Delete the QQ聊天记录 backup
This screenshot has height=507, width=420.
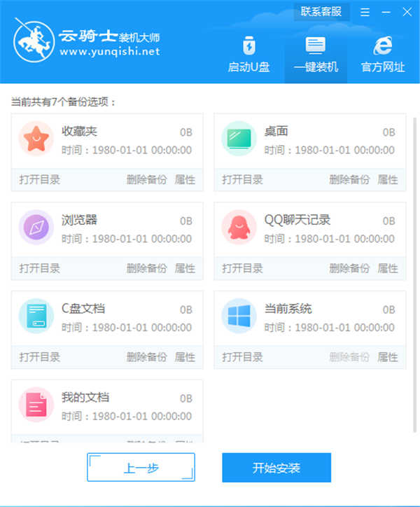point(349,268)
